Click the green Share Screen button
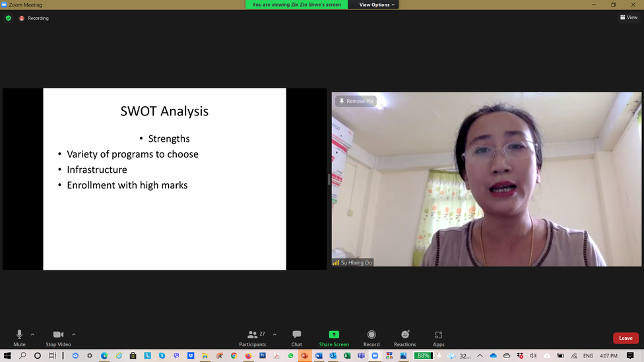Screen dimensions: 644x362 point(334,338)
